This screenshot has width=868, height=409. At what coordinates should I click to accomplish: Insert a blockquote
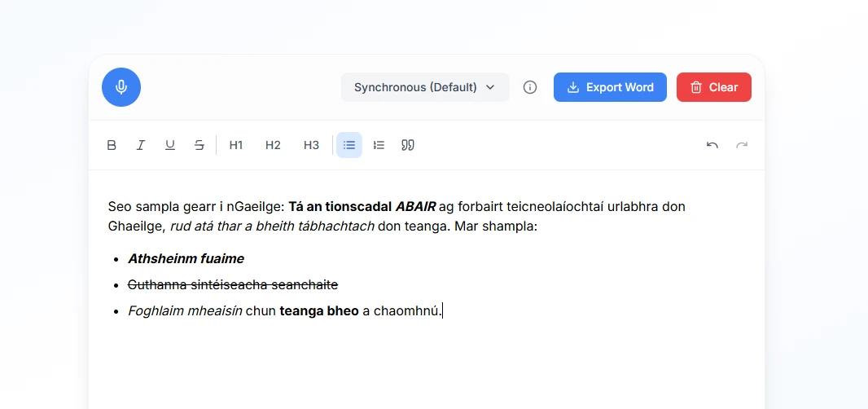[408, 145]
